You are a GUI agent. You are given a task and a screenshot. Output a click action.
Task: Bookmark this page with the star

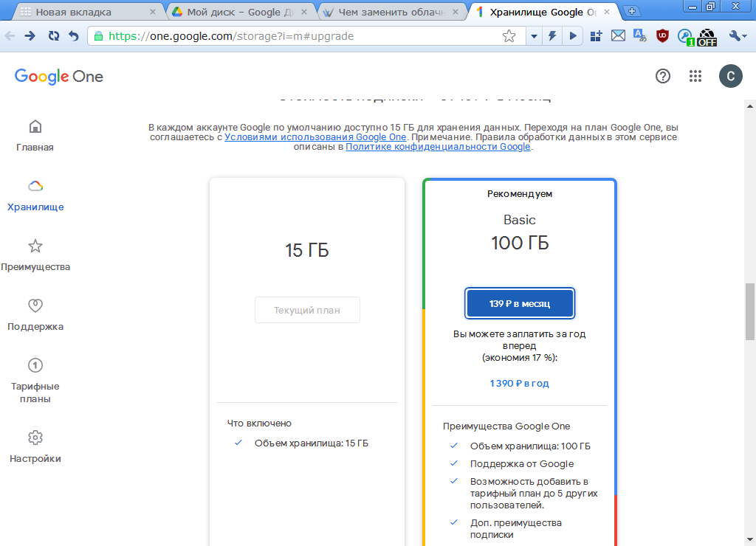[509, 36]
